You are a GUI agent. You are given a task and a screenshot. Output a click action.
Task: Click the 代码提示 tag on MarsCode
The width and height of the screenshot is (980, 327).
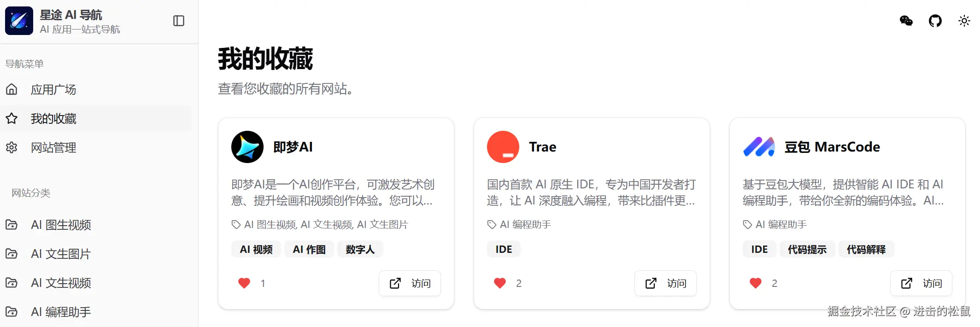(807, 249)
